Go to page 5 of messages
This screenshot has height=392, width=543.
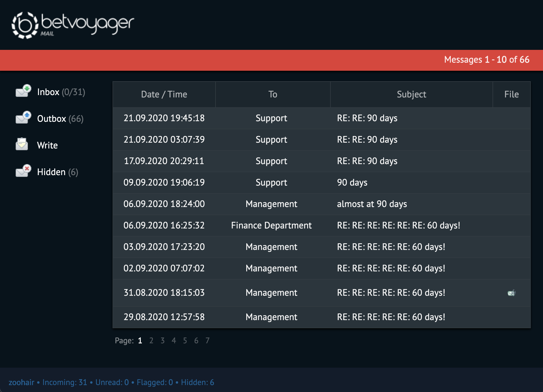pyautogui.click(x=185, y=340)
